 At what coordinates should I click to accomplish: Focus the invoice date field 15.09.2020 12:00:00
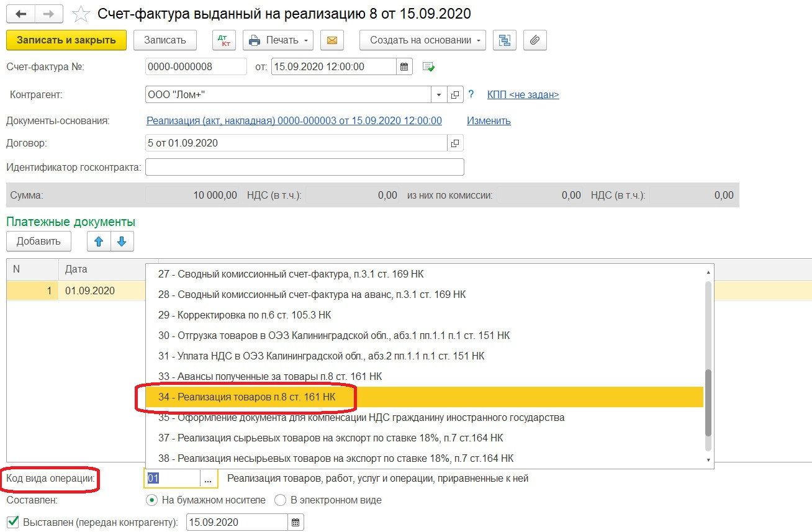coord(334,66)
